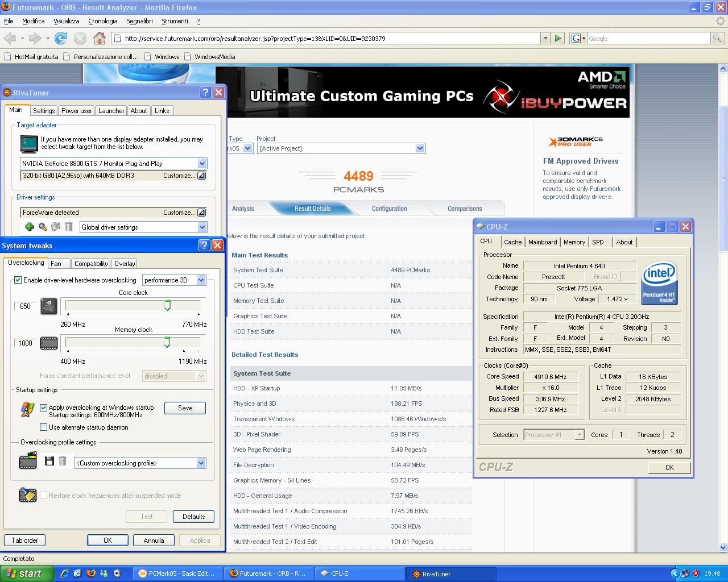Open the Power user tab in RivaTuner
This screenshot has height=582, width=728.
77,111
